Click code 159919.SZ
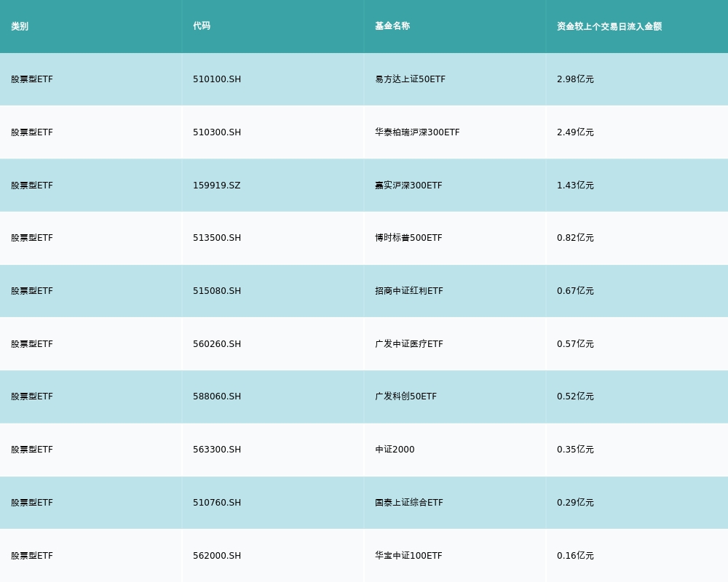 point(217,186)
